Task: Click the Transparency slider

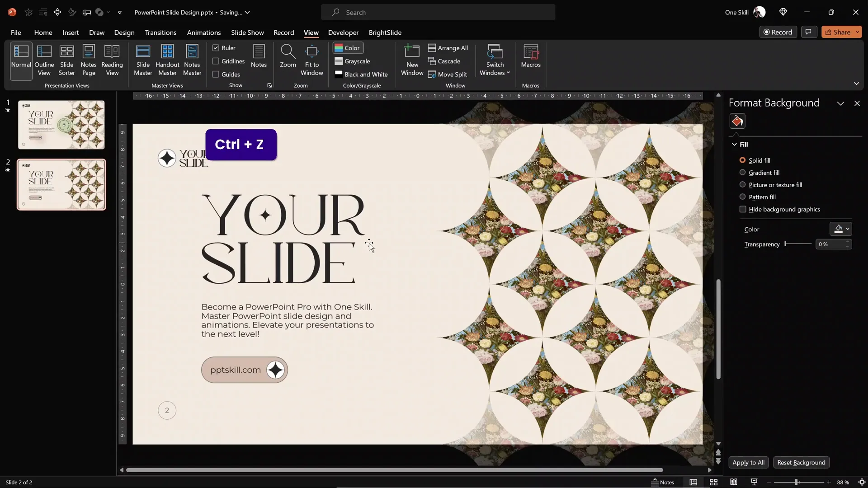Action: pyautogui.click(x=798, y=244)
